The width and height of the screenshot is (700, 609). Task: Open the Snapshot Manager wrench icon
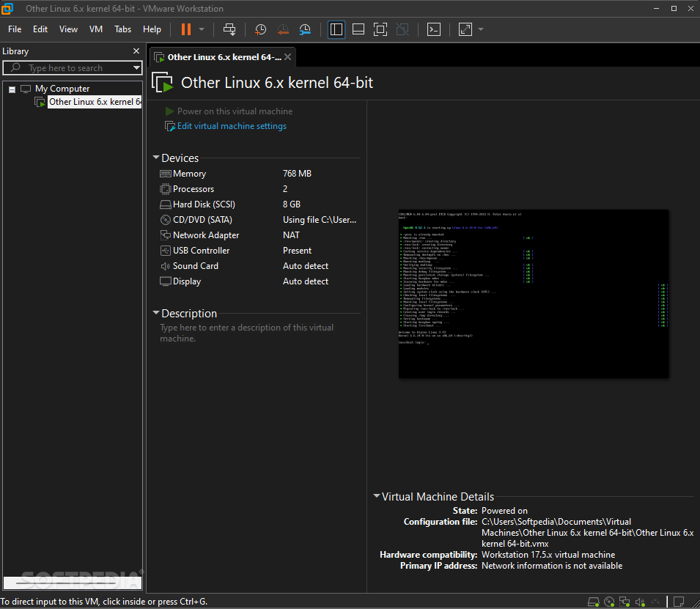click(305, 29)
